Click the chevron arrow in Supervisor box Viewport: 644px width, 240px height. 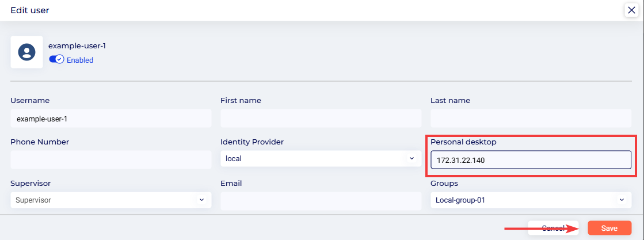click(201, 200)
